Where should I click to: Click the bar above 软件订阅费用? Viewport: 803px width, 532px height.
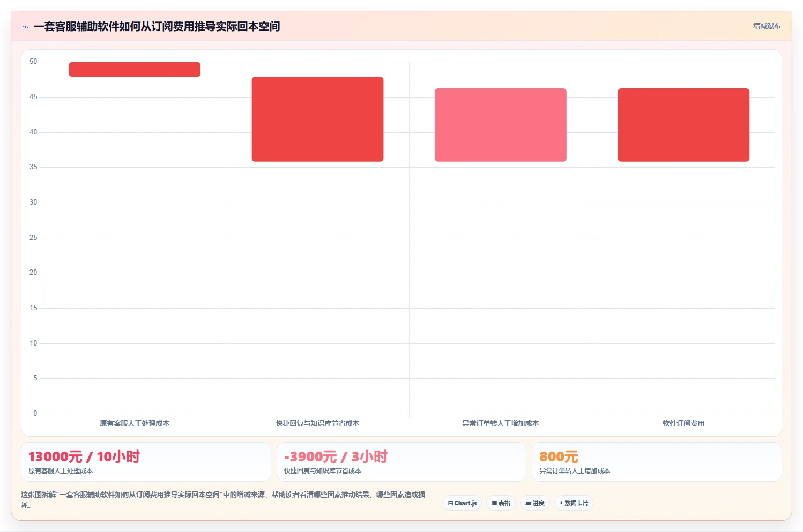click(x=683, y=125)
